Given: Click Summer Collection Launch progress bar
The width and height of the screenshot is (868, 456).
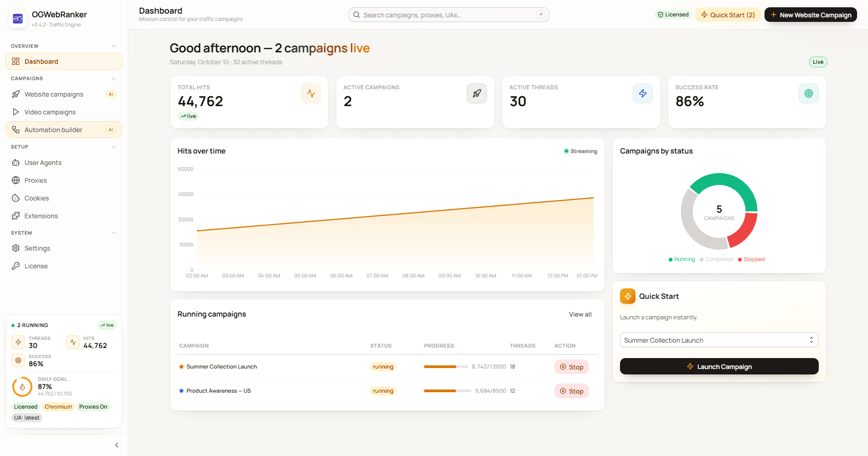Looking at the screenshot, I should (x=446, y=367).
